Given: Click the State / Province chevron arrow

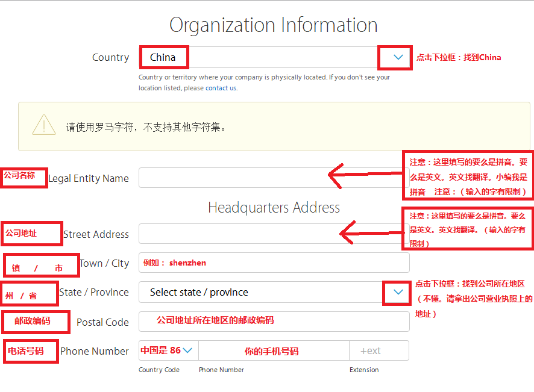Looking at the screenshot, I should tap(398, 292).
